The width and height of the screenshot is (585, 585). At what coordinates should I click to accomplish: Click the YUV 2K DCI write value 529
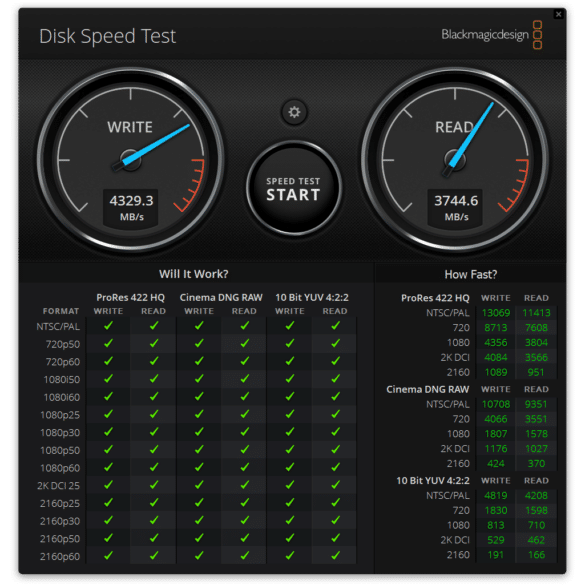tap(495, 540)
